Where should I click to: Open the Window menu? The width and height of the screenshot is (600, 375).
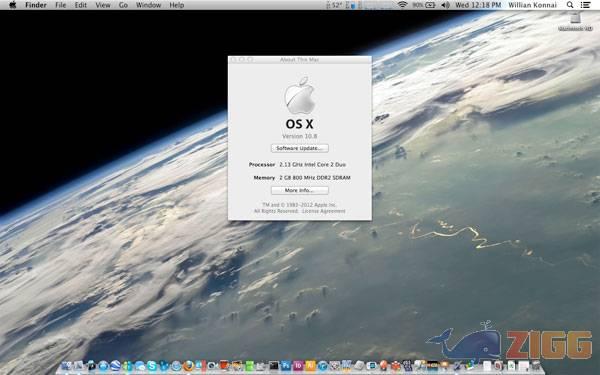[148, 5]
